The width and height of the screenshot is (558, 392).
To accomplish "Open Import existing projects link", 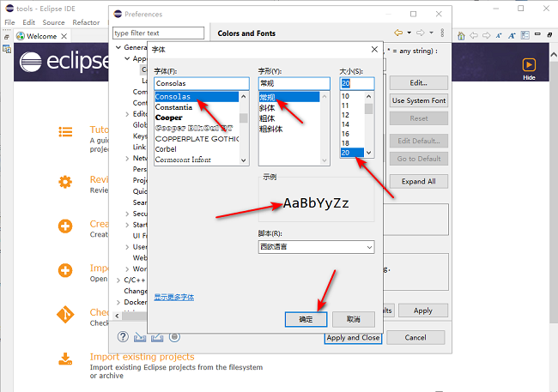I will point(142,357).
